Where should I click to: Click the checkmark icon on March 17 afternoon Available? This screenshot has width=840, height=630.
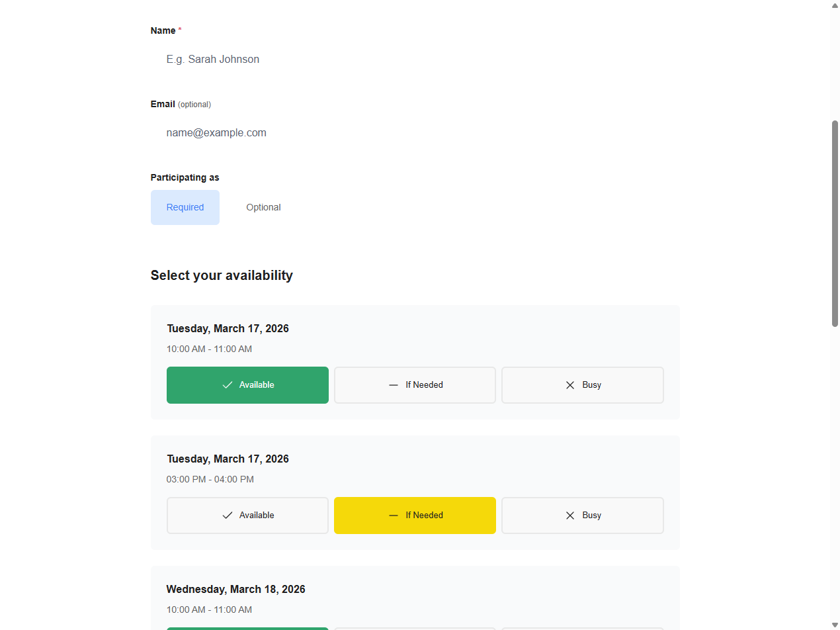point(228,516)
